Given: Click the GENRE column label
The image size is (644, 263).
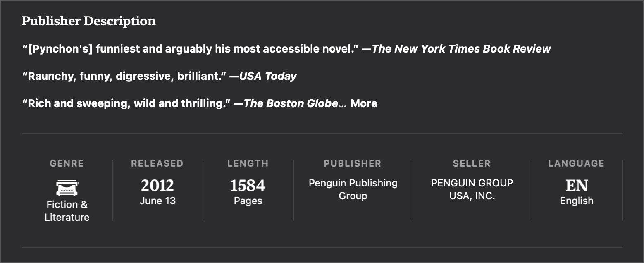Looking at the screenshot, I should [x=67, y=163].
